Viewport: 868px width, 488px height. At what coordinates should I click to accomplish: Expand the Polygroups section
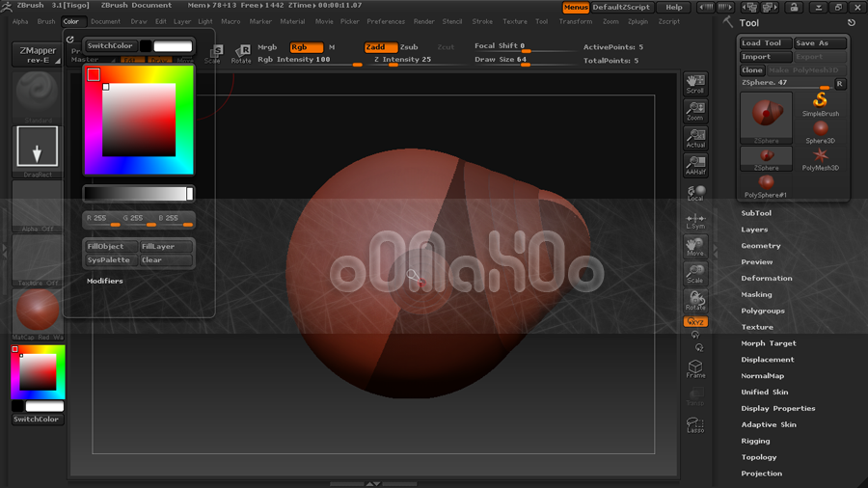pyautogui.click(x=763, y=311)
